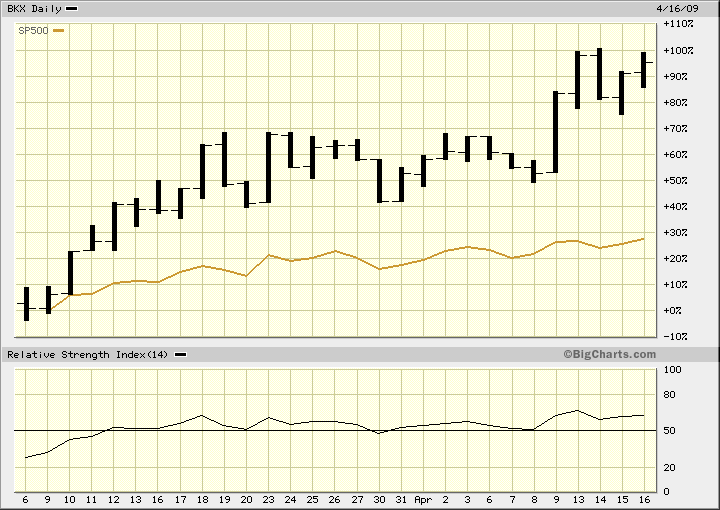
Task: Click the RSI axis label 50
Action: 670,431
